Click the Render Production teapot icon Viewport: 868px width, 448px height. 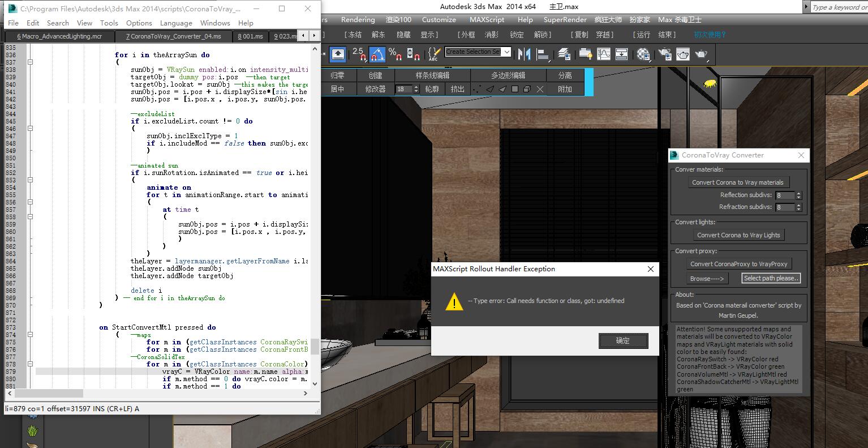click(x=702, y=54)
